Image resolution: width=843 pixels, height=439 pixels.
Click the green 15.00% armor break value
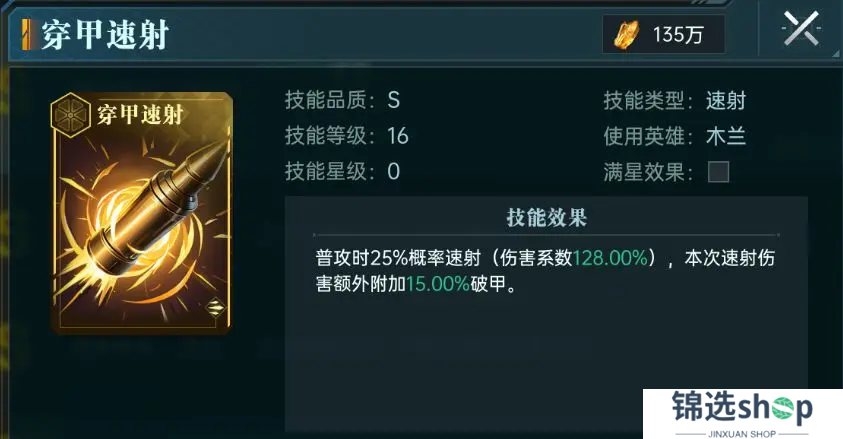(438, 284)
